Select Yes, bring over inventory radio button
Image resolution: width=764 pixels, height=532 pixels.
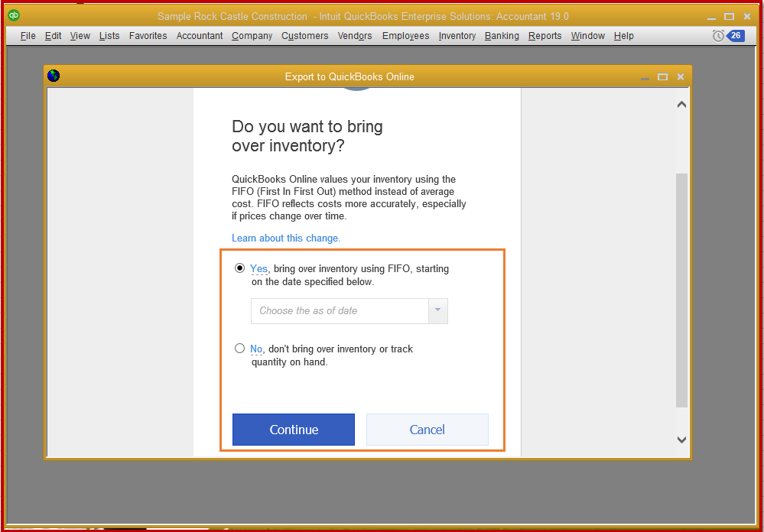(239, 268)
